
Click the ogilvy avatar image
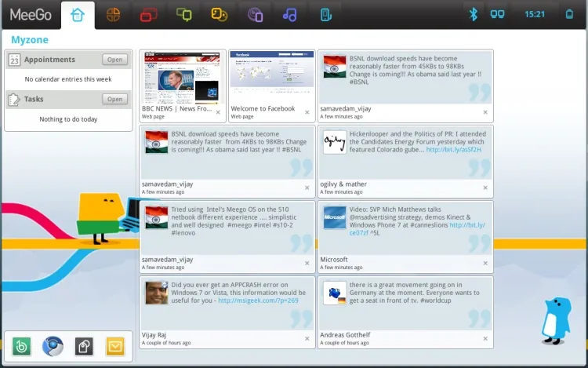coord(335,142)
